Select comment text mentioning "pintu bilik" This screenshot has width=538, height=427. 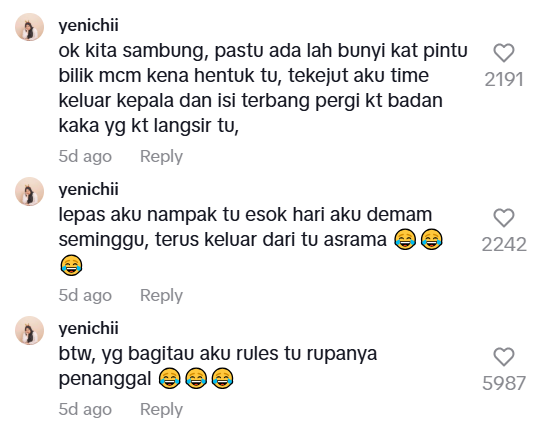[x=263, y=88]
